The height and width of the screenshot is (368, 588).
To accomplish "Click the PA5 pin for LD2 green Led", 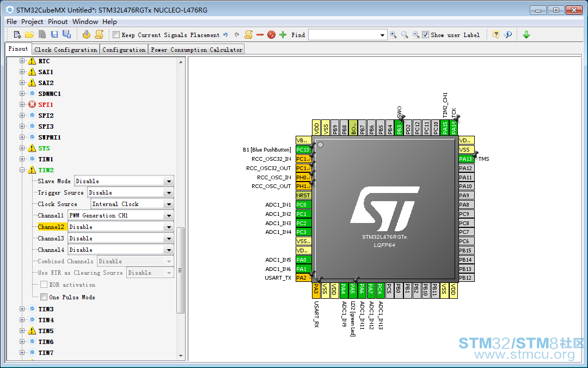I will [x=352, y=290].
